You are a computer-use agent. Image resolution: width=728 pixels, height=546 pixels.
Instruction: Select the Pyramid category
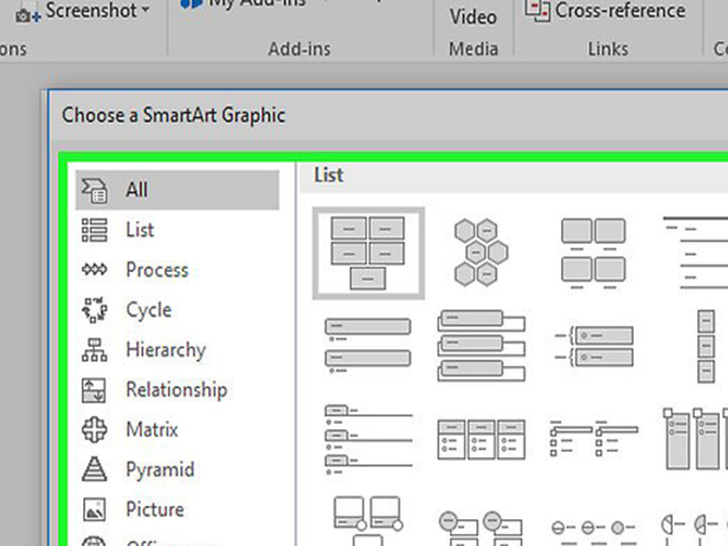click(x=178, y=469)
